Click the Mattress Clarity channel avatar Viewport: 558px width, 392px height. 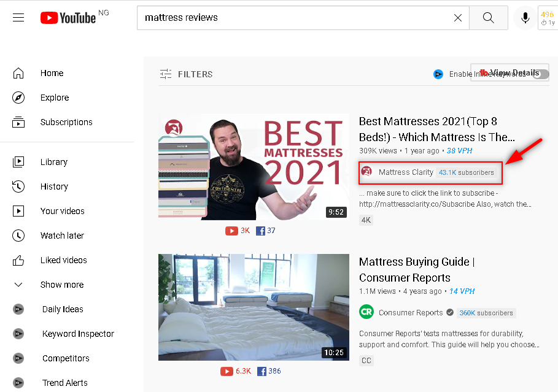point(366,172)
